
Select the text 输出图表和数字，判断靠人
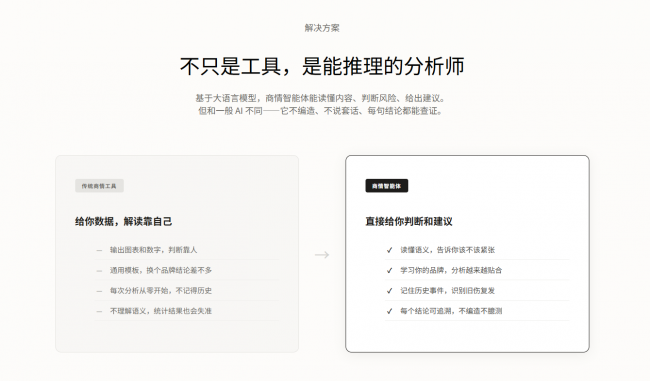pos(153,250)
